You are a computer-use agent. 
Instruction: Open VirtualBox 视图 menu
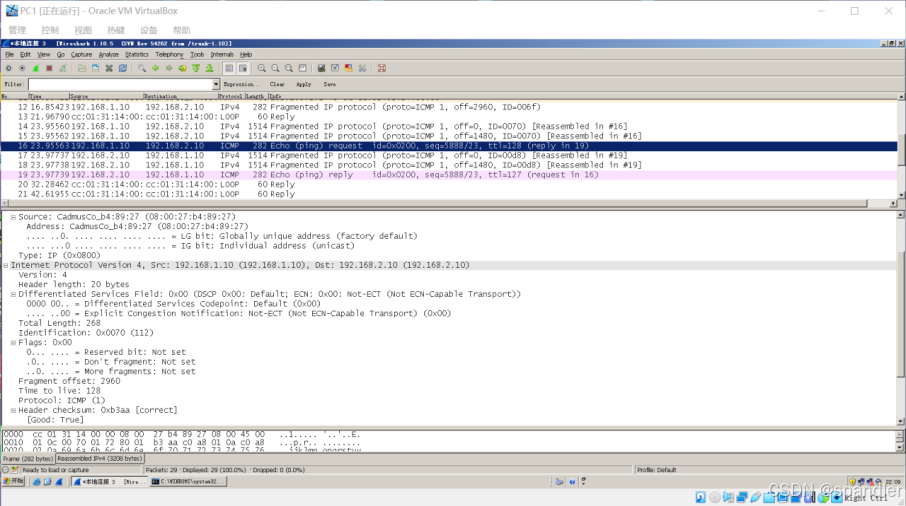coord(83,30)
